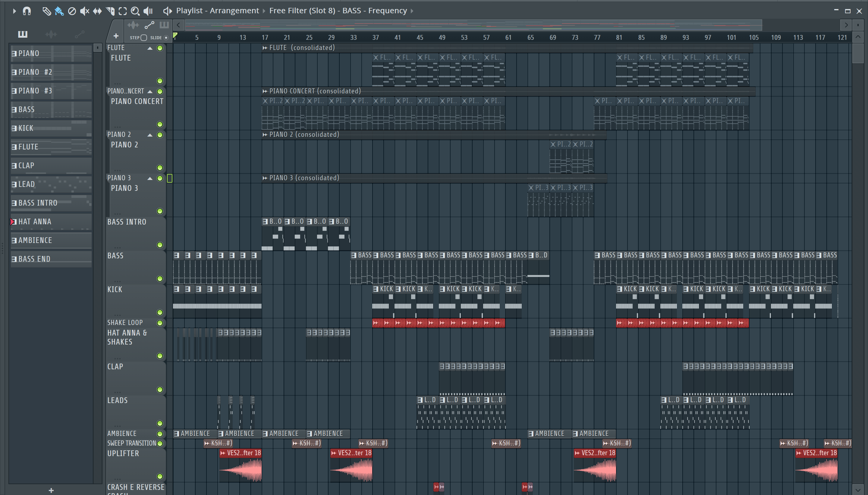The height and width of the screenshot is (495, 868).
Task: Mute the BASS INTRO track
Action: 160,245
